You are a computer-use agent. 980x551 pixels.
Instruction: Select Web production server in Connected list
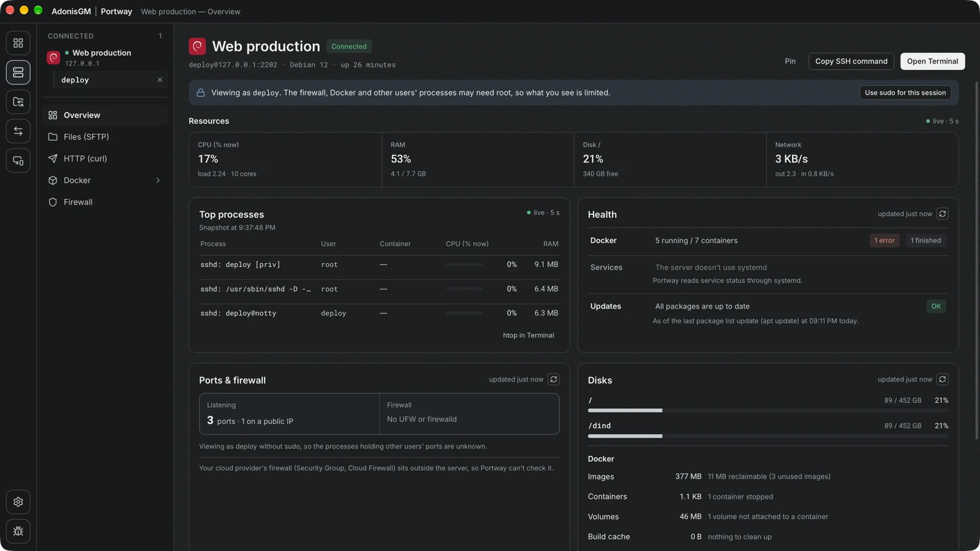105,58
